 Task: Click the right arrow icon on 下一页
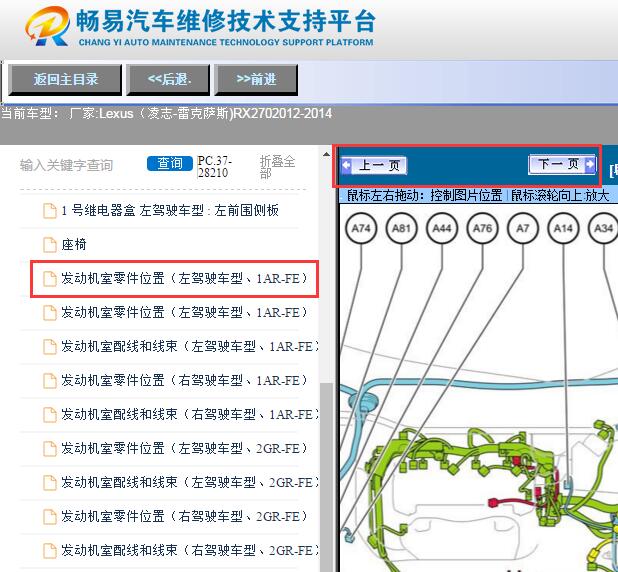click(590, 164)
